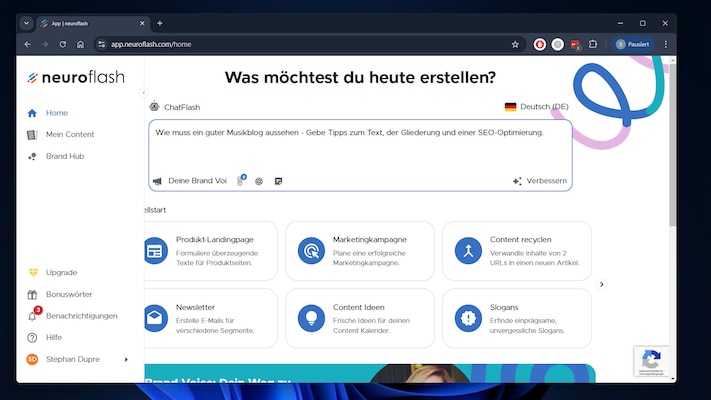Show the next quick start cards with the arrow

coord(602,284)
